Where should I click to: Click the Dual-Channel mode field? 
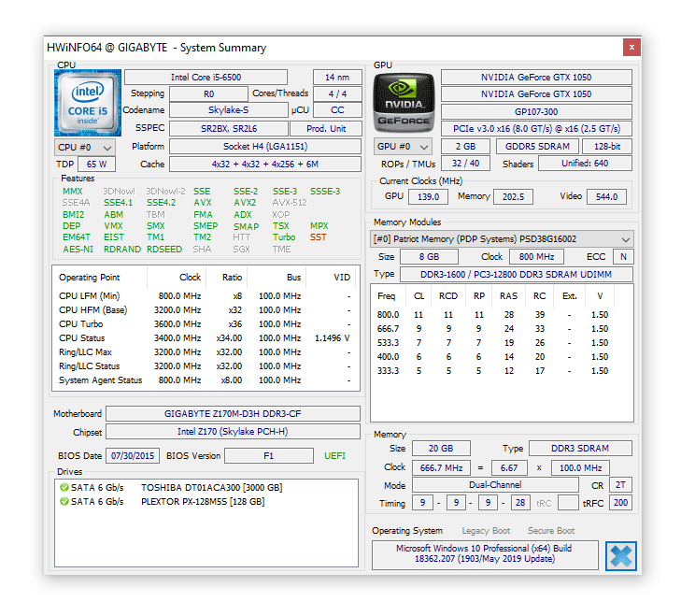coord(495,485)
